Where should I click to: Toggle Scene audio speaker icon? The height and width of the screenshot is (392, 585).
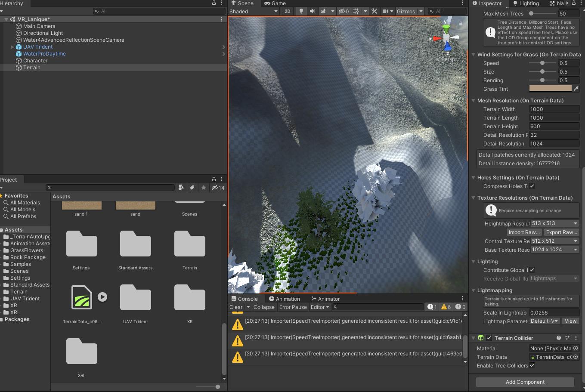(313, 11)
